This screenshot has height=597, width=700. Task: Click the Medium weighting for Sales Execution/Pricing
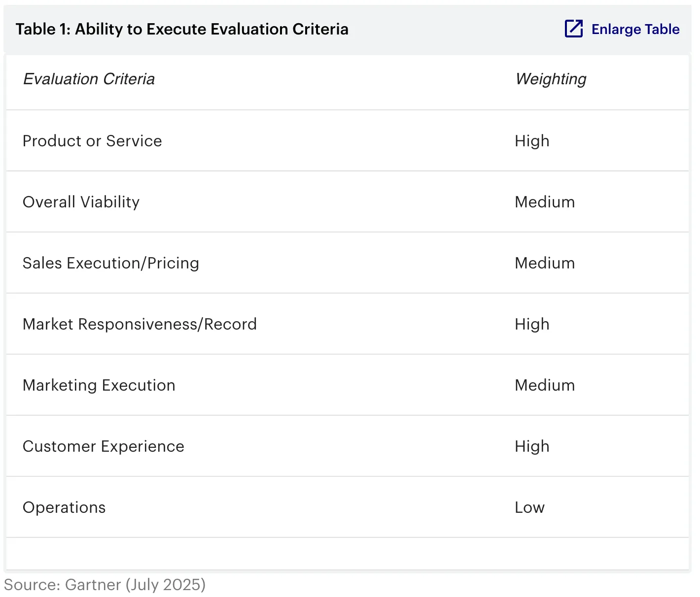coord(545,264)
